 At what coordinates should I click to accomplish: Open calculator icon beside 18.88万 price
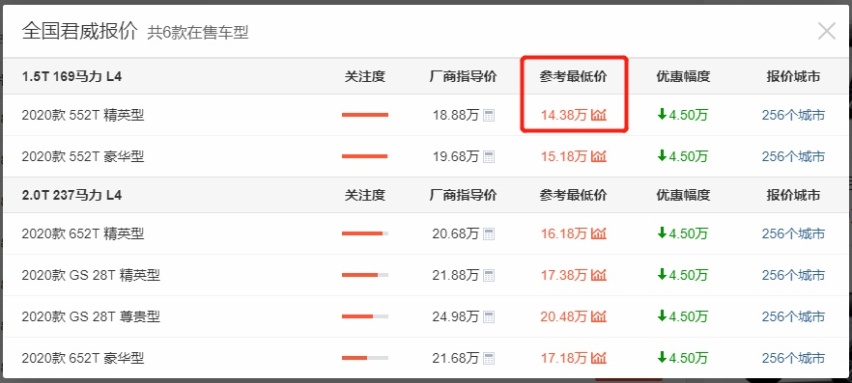489,115
